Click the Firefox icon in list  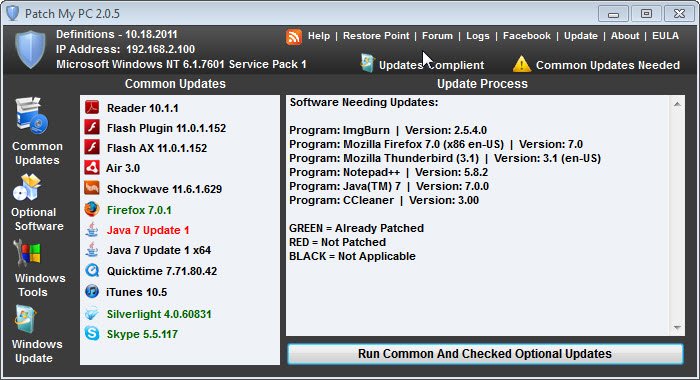coord(92,209)
